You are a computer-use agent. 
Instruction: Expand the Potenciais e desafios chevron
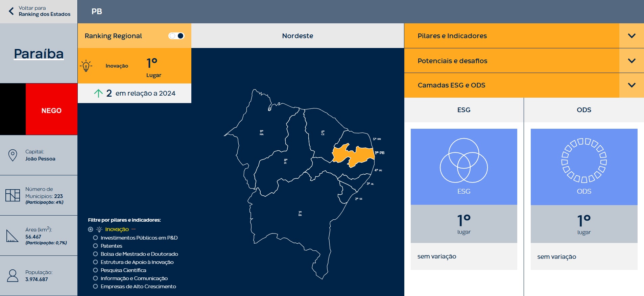click(x=631, y=61)
